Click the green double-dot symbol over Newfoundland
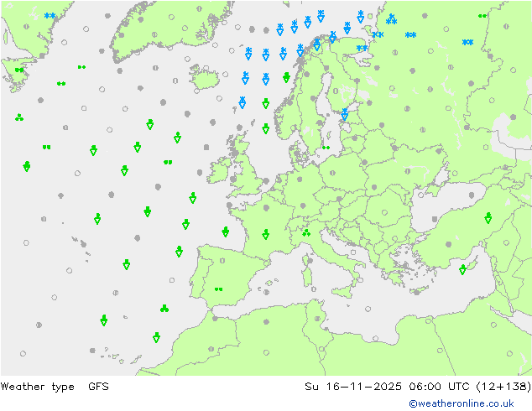Viewport: 532px width, 411px height. [19, 70]
